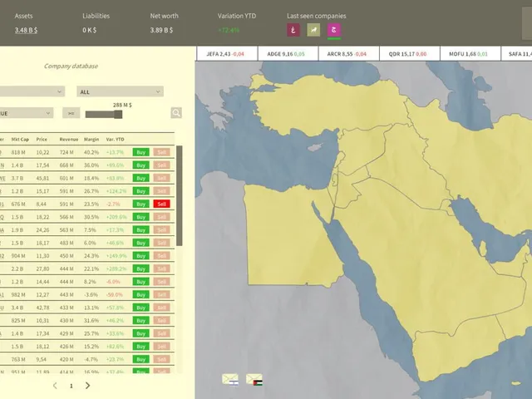532x399 pixels.
Task: Click Buy in the 17,54 price row
Action: tap(140, 165)
